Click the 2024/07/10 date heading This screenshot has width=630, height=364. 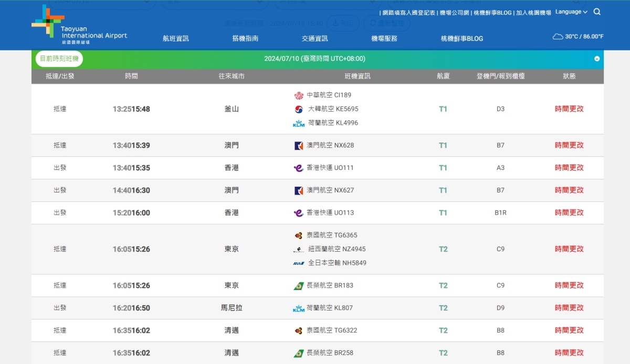click(x=314, y=59)
